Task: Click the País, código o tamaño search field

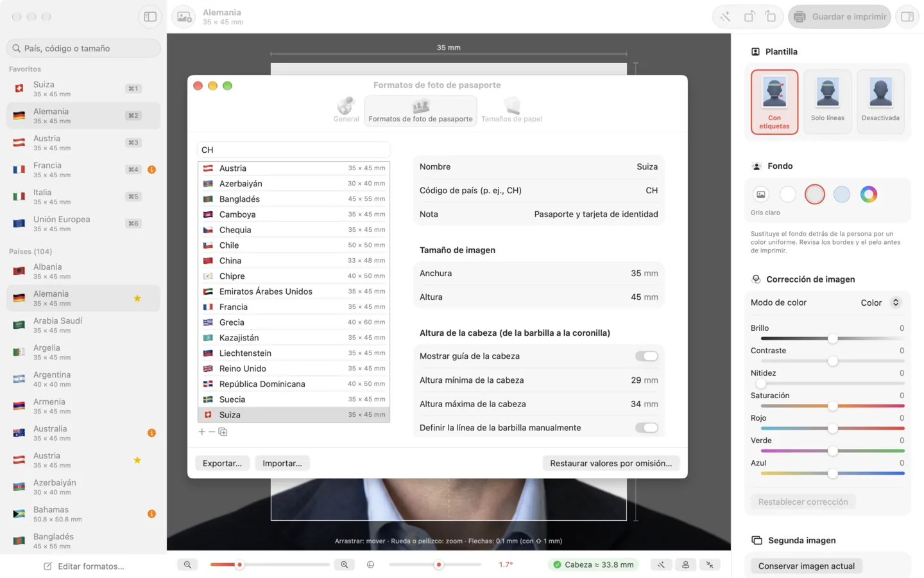Action: click(83, 48)
